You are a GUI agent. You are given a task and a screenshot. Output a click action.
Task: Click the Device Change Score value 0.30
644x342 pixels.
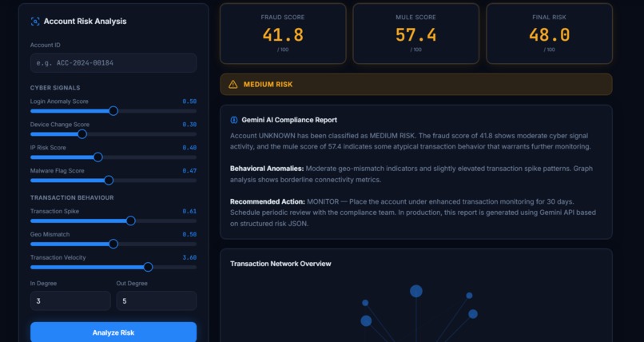click(189, 125)
